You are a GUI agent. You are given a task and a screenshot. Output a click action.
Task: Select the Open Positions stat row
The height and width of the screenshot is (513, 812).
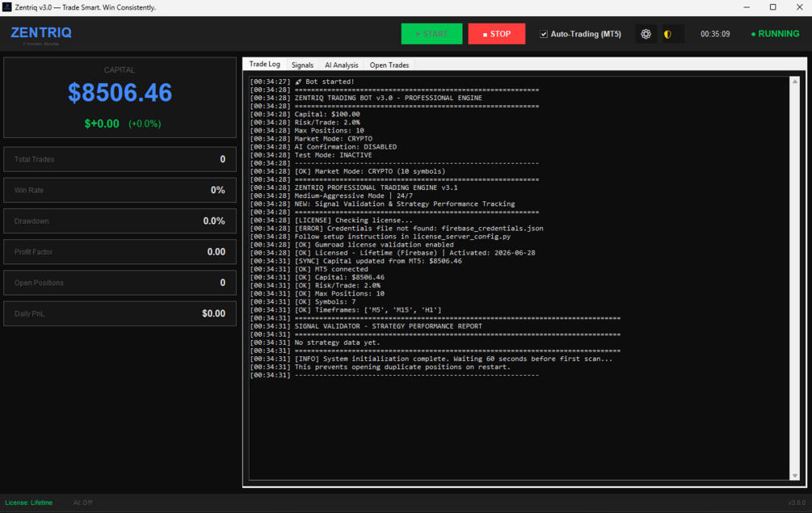click(x=120, y=283)
